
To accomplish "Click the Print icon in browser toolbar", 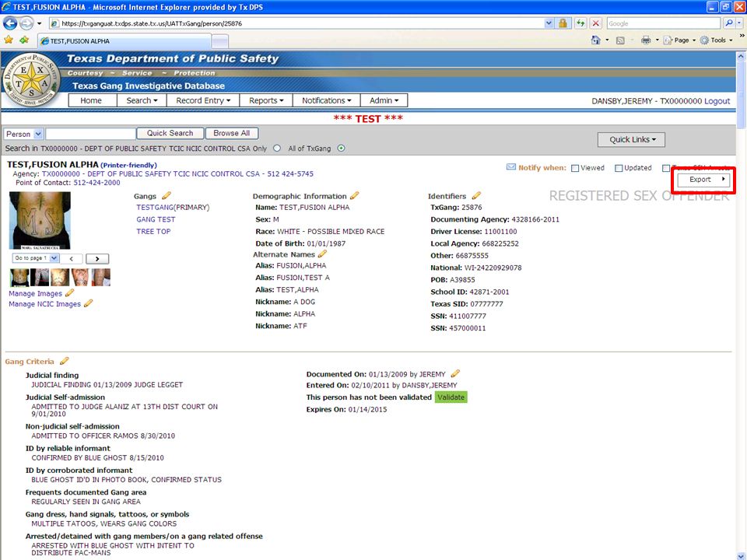I will [646, 40].
